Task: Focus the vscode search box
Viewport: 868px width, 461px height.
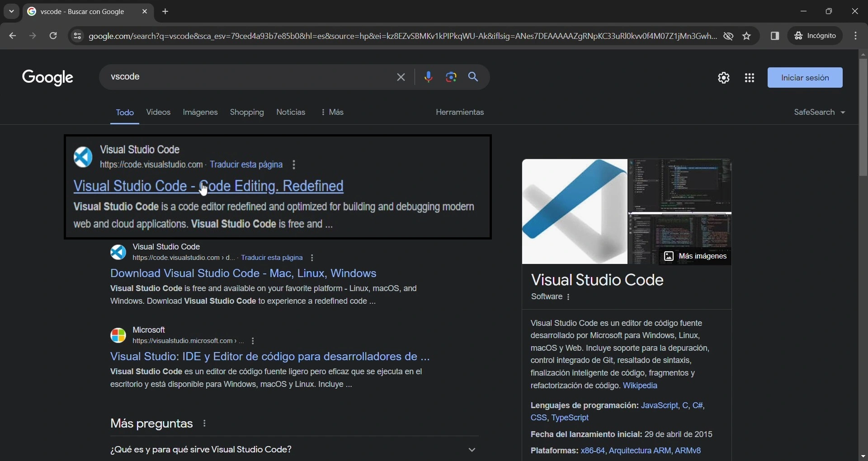Action: [248, 77]
